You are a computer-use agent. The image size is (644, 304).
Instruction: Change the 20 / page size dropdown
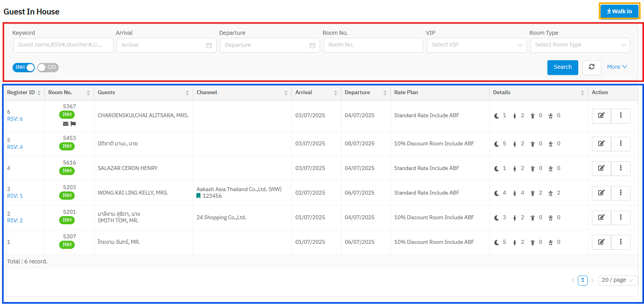(617, 280)
